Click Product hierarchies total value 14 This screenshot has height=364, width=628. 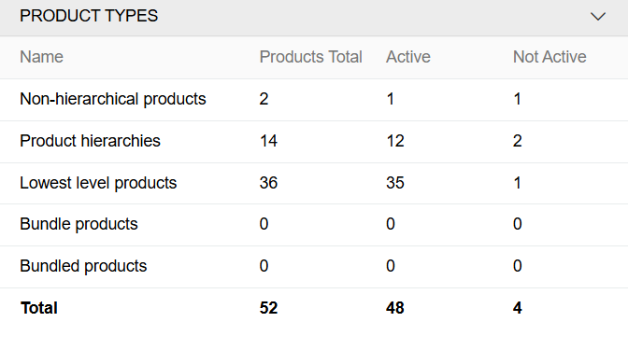click(x=268, y=141)
